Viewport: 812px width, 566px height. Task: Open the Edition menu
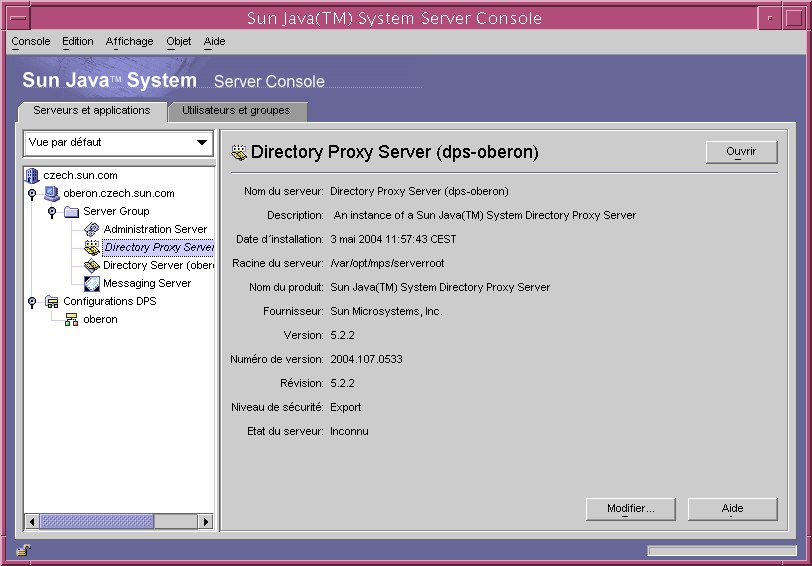point(78,41)
